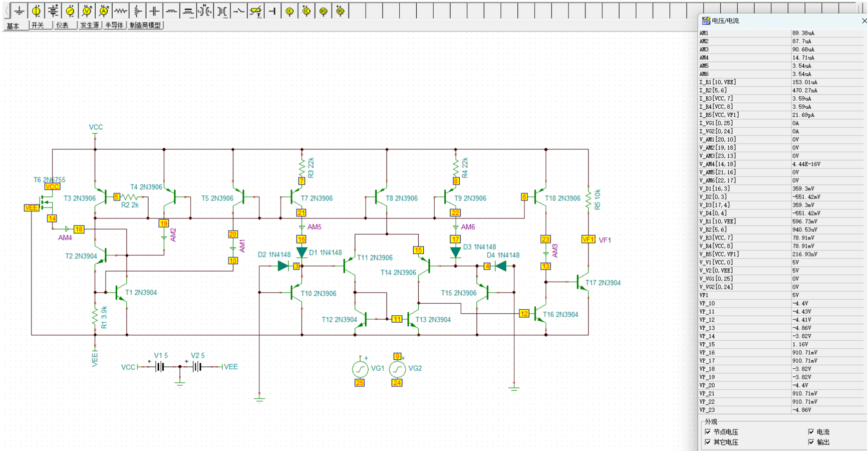Select the +IC initial condition marker
Screen dimensions: 868x451
click(x=306, y=11)
